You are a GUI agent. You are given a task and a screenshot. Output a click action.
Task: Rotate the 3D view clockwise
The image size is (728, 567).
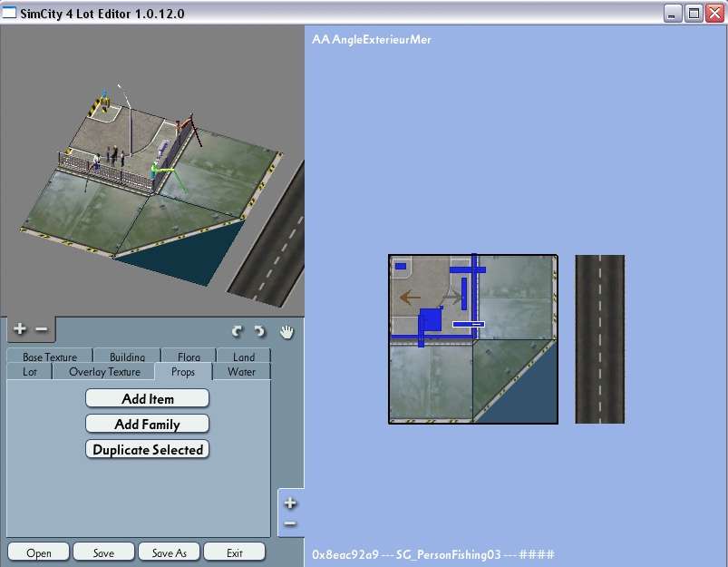[259, 331]
